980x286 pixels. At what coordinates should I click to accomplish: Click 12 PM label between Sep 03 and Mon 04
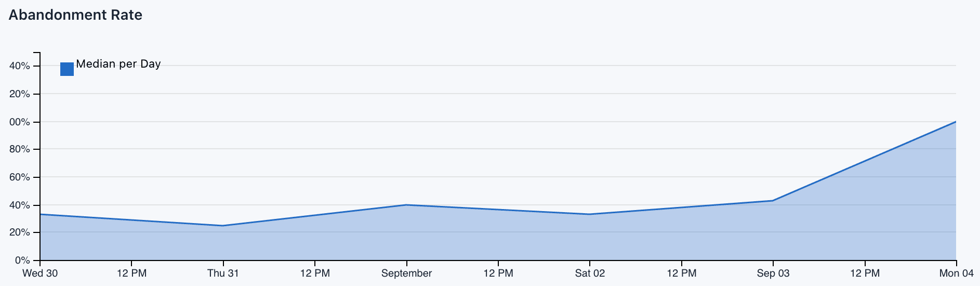865,274
